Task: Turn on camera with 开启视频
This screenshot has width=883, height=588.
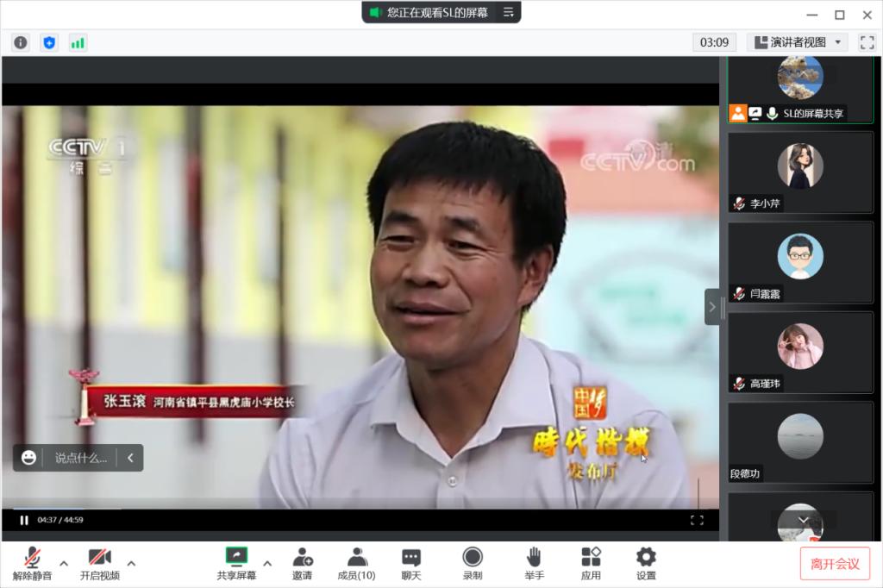Action: pos(100,564)
